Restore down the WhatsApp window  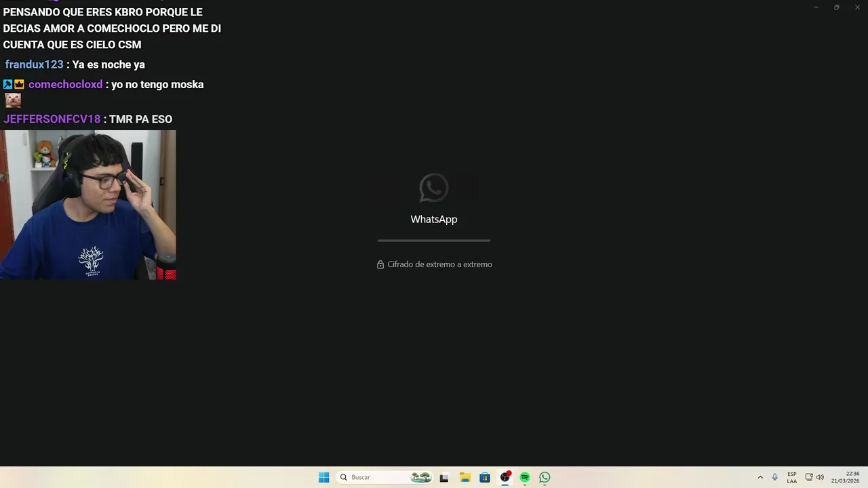(x=836, y=7)
